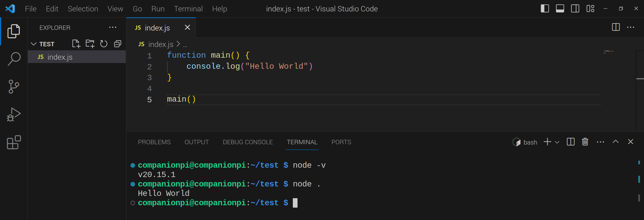
Task: Collapse all folders in Explorer
Action: point(117,44)
